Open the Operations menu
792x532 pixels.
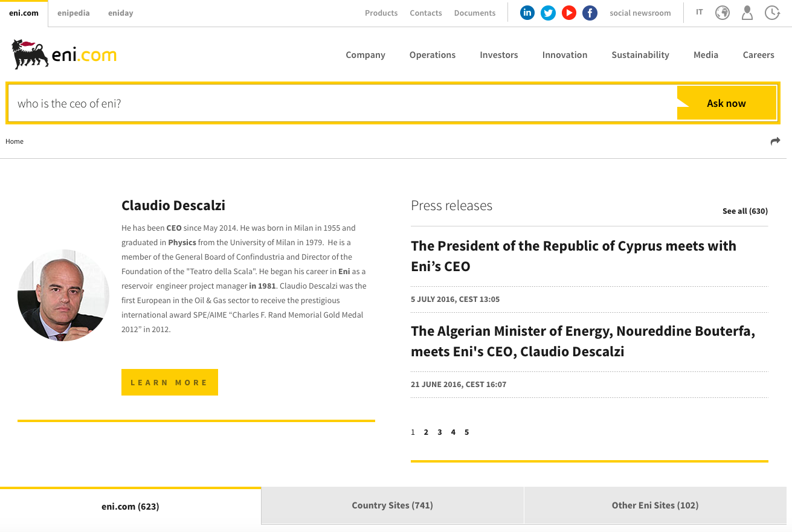(433, 55)
